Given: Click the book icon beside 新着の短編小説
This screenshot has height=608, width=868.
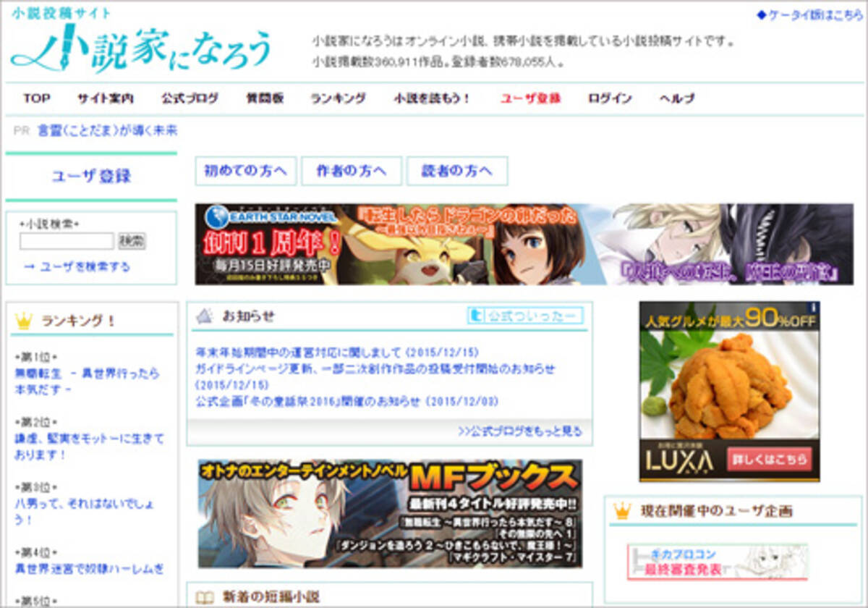Looking at the screenshot, I should click(x=205, y=597).
